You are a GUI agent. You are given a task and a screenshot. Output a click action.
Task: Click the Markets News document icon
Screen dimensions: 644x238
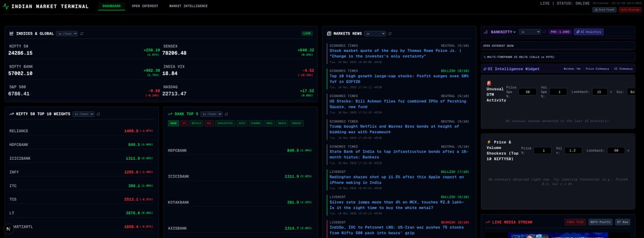pyautogui.click(x=329, y=33)
